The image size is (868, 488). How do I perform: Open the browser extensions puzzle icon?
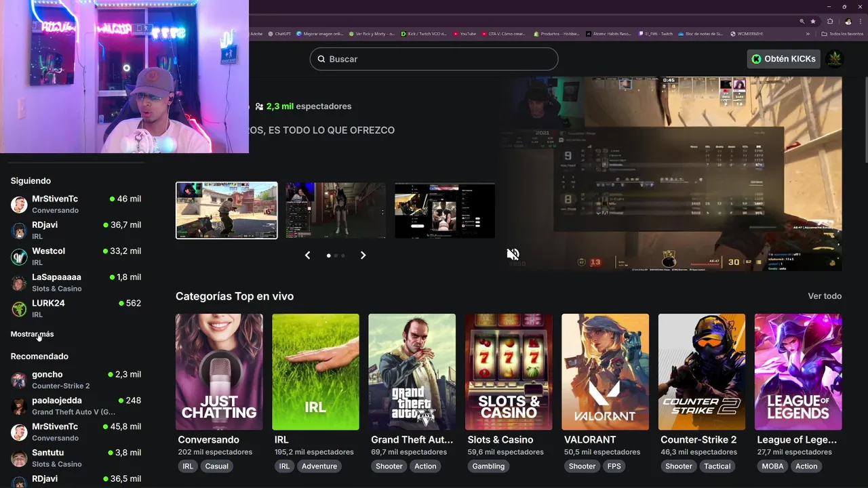click(x=830, y=21)
